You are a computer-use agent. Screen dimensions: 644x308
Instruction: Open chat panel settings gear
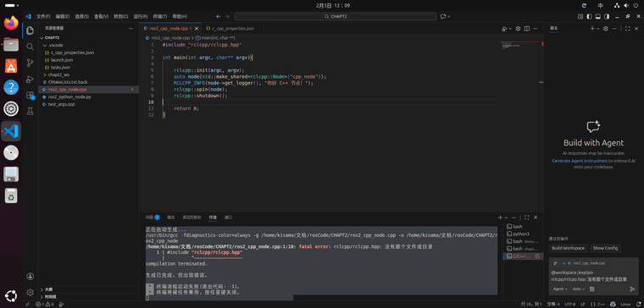point(605,29)
